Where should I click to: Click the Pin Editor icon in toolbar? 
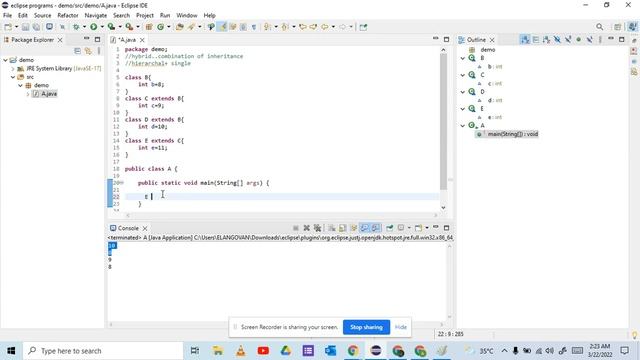tap(363, 27)
